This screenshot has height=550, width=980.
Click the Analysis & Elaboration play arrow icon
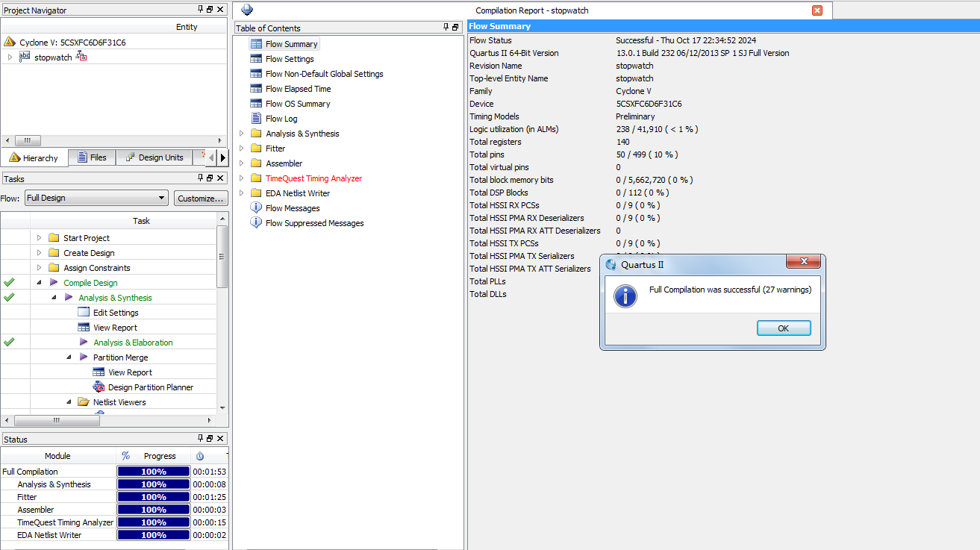coord(84,343)
